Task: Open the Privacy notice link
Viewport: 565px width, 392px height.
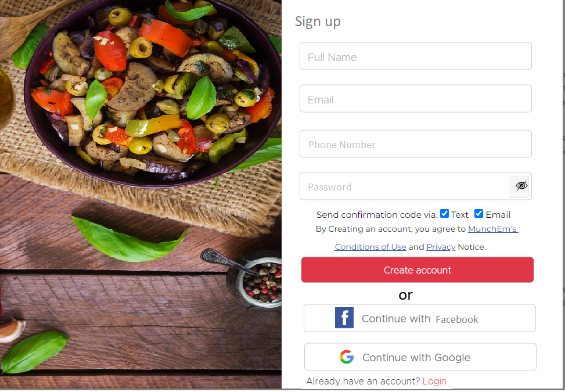Action: tap(441, 247)
